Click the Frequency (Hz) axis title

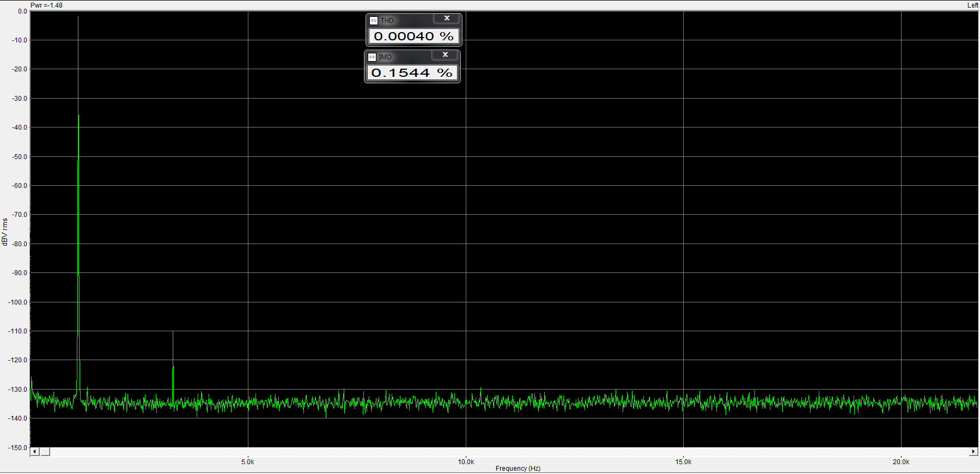point(518,469)
